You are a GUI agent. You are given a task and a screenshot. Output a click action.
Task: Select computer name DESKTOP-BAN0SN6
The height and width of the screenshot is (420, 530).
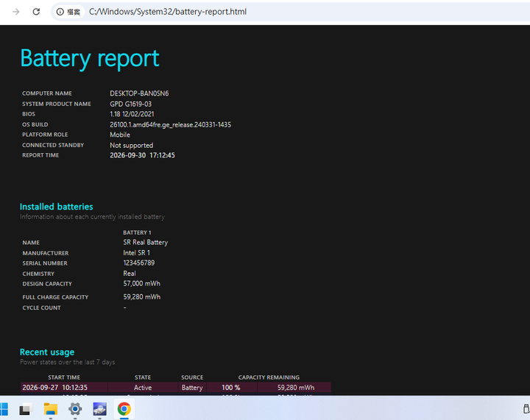(139, 93)
